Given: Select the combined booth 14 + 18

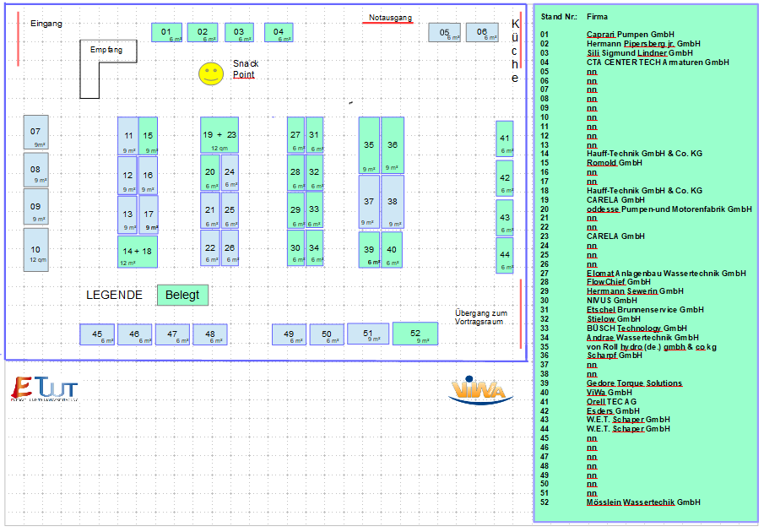Looking at the screenshot, I should (x=138, y=252).
